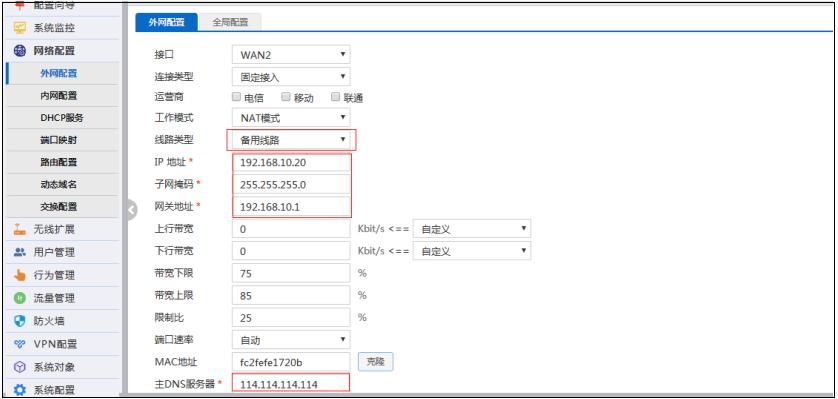The height and width of the screenshot is (399, 838).
Task: Click the 流量管理 green circle icon
Action: pyautogui.click(x=19, y=298)
